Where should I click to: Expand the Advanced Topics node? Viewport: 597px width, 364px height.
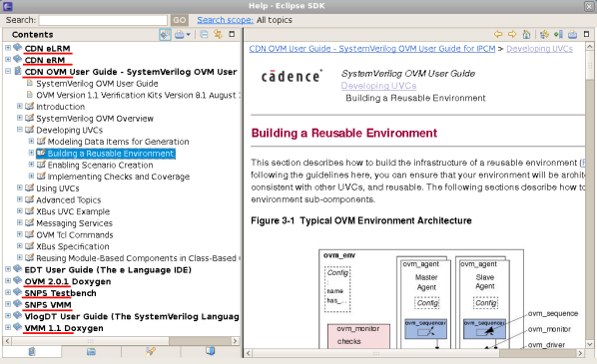pos(20,199)
